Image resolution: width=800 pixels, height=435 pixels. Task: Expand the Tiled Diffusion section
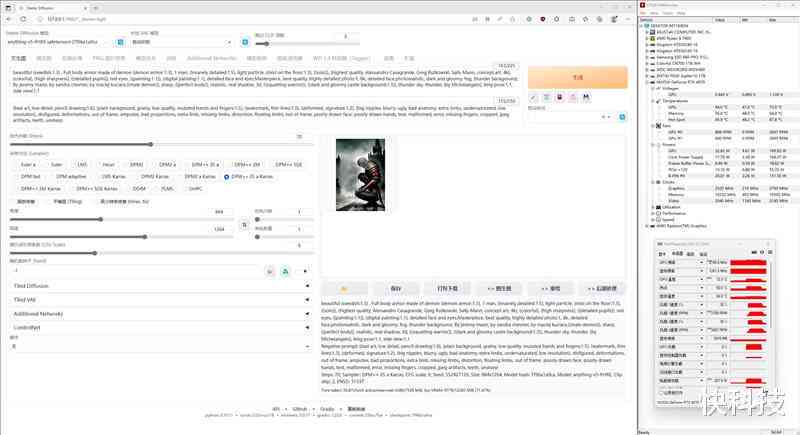click(161, 286)
